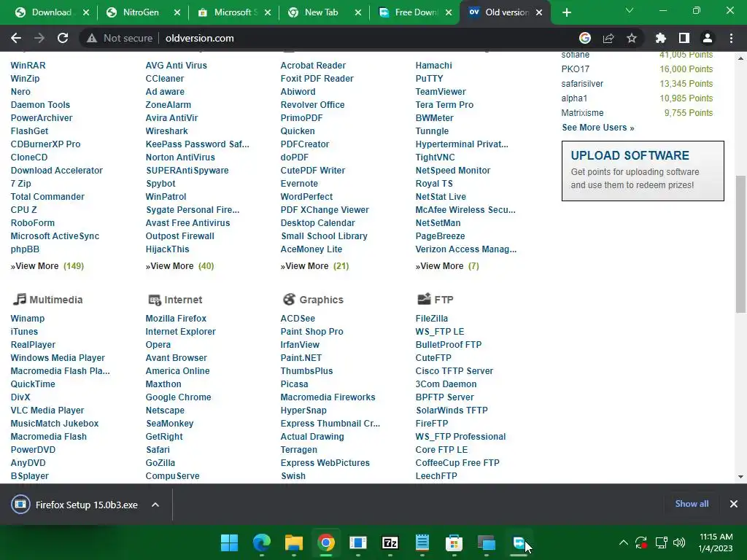Open Notepad icon in taskbar
747x560 pixels.
(422, 542)
